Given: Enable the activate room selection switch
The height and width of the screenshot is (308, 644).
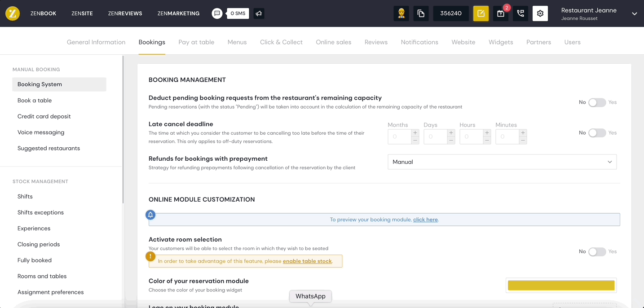Looking at the screenshot, I should (597, 252).
